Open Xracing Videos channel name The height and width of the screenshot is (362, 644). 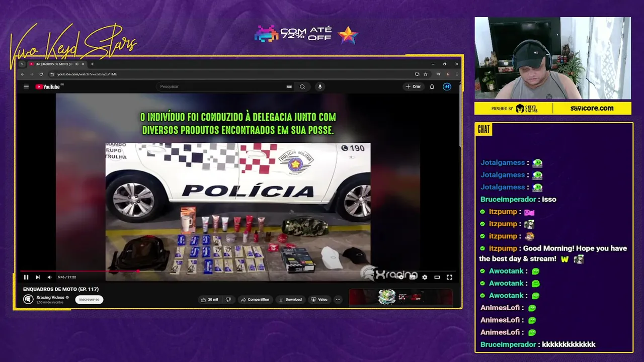click(x=50, y=297)
